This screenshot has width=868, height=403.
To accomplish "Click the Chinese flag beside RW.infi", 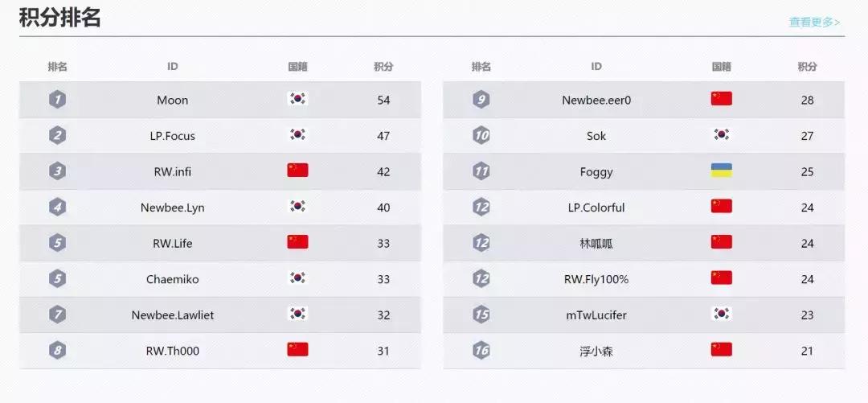I will pos(297,171).
